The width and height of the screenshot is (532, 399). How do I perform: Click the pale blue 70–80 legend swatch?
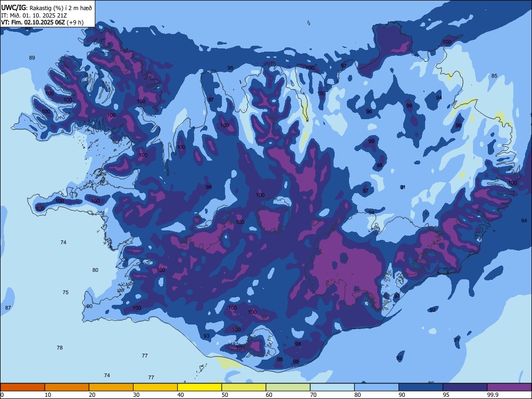[332, 387]
